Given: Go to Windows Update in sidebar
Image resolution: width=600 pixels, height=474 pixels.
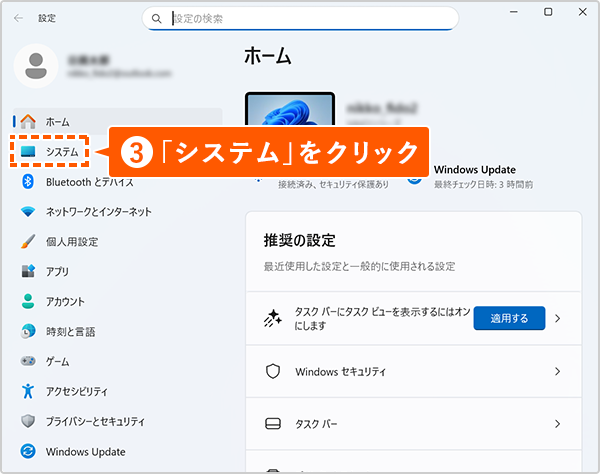Looking at the screenshot, I should point(83,451).
